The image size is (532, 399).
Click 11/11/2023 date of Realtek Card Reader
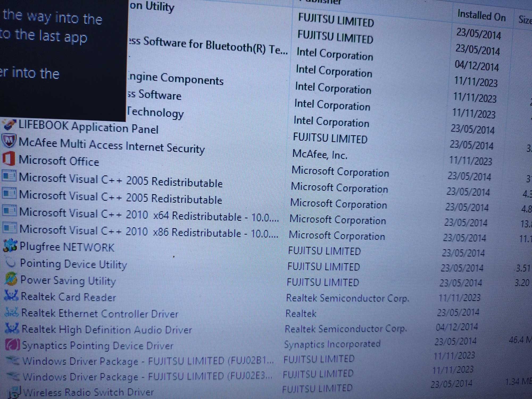459,297
